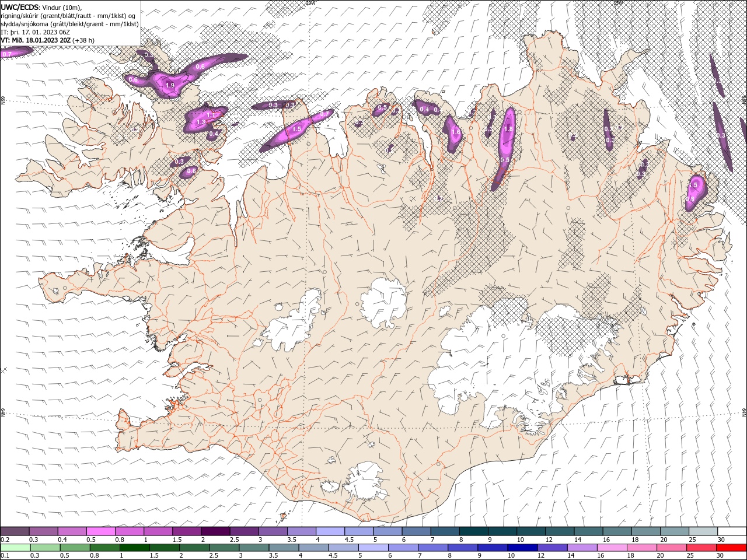Click the 15W longitude label on the top edge

(x=618, y=3)
